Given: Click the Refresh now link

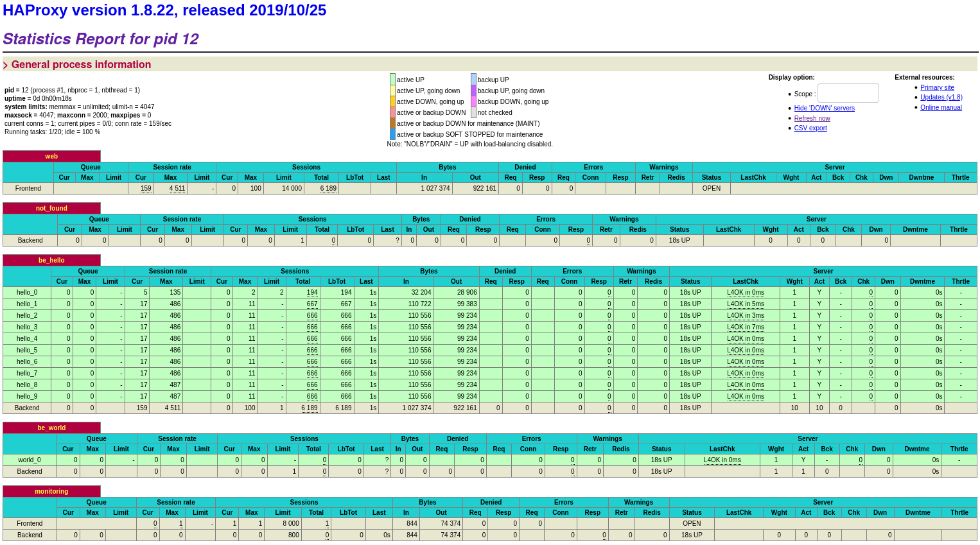Looking at the screenshot, I should (x=812, y=118).
